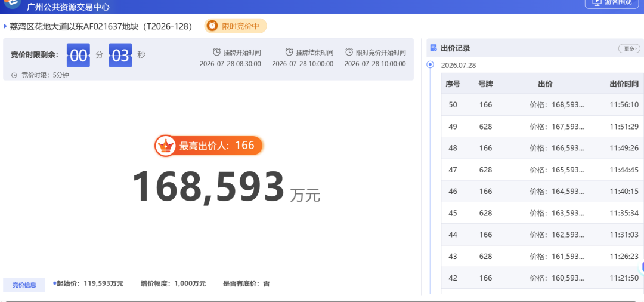Click the 是否有底价：否 text
This screenshot has width=644, height=302.
click(x=246, y=283)
